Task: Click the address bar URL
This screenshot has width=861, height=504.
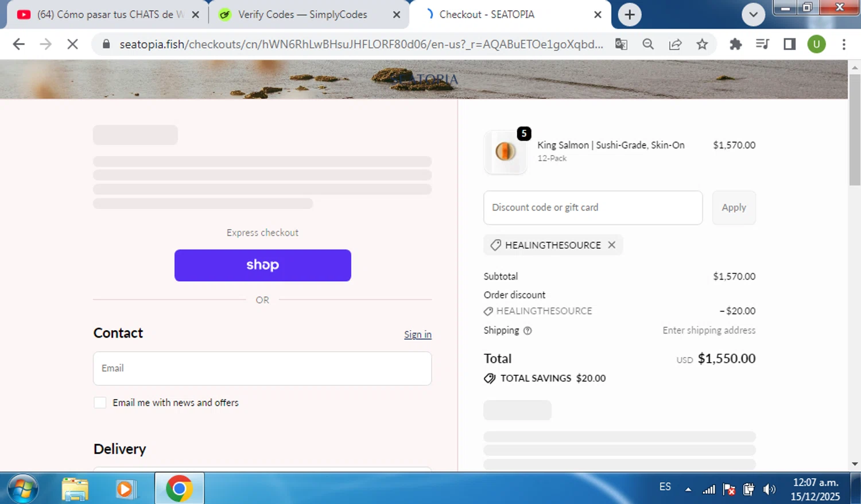Action: coord(361,44)
